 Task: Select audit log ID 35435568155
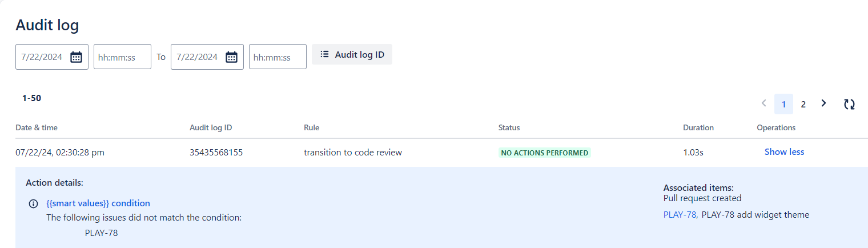click(216, 152)
